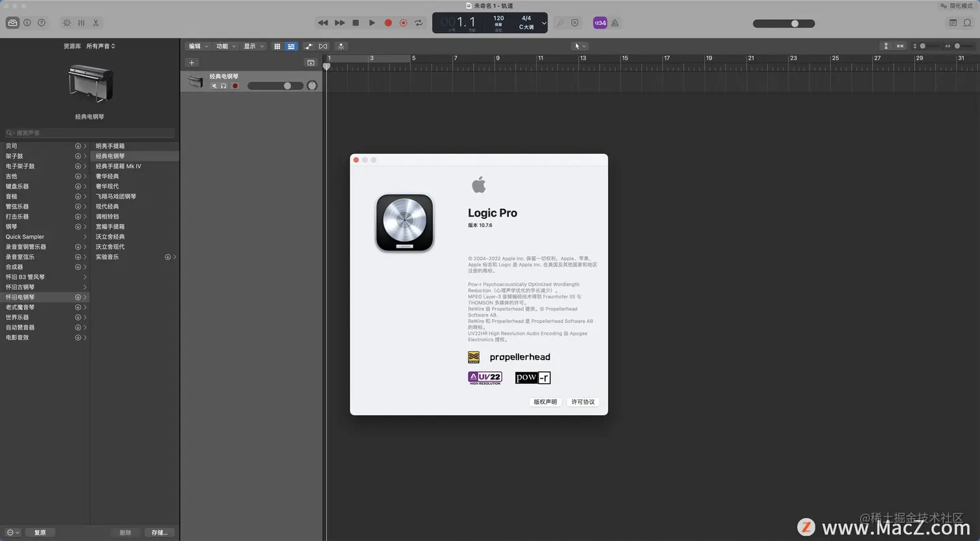Open the gear action menu at library bottom

coord(13,533)
